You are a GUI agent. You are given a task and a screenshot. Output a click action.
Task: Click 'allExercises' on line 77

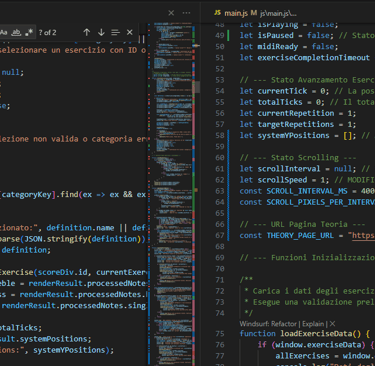tap(302, 356)
